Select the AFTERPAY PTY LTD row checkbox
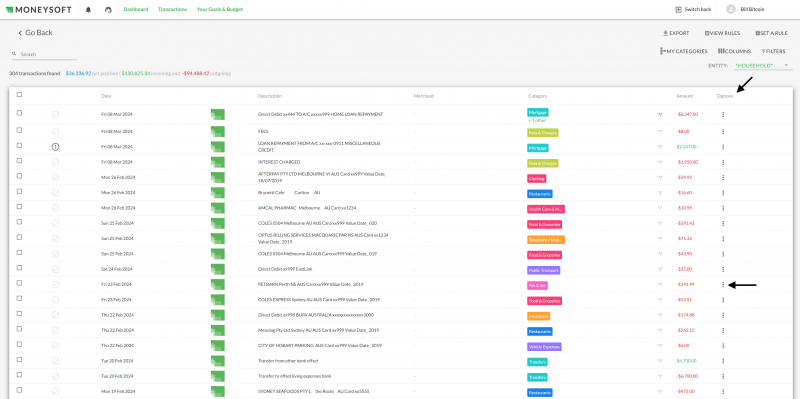This screenshot has width=800, height=399. click(19, 176)
